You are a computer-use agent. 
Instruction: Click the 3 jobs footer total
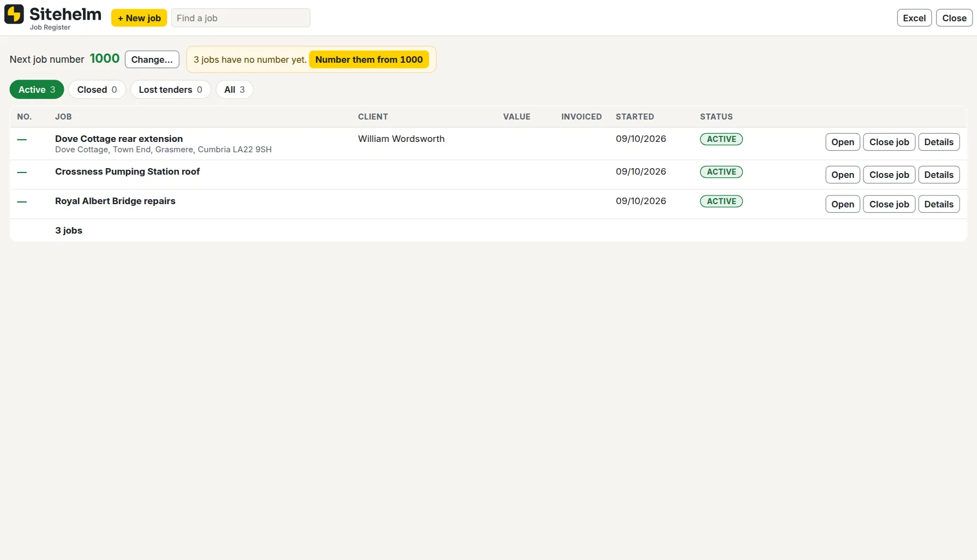coord(69,230)
